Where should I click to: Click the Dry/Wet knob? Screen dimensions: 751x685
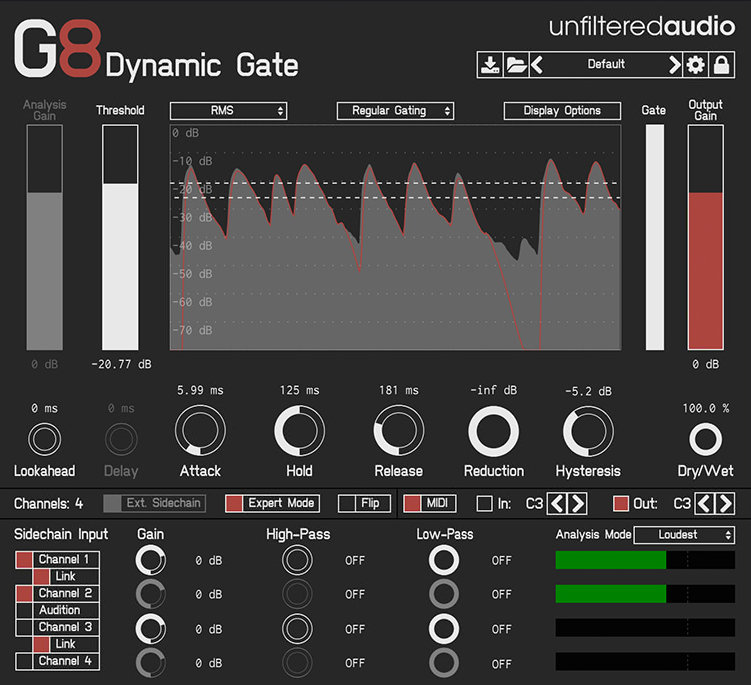[x=705, y=439]
